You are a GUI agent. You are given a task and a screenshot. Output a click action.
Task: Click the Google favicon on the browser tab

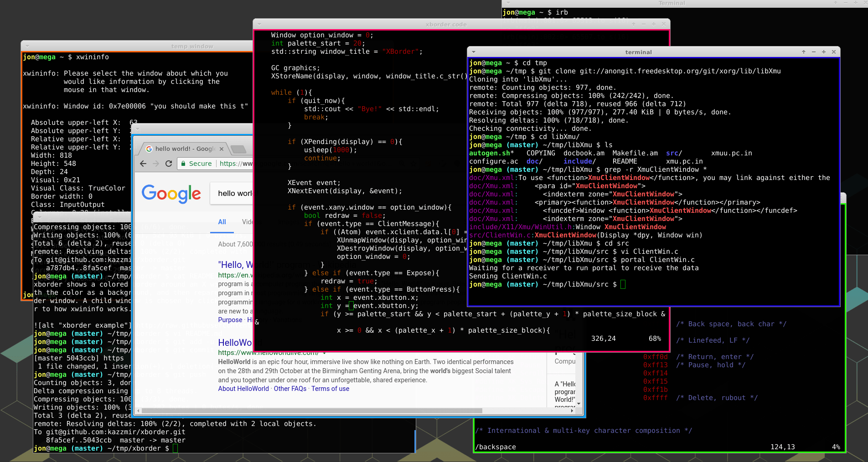coord(149,149)
